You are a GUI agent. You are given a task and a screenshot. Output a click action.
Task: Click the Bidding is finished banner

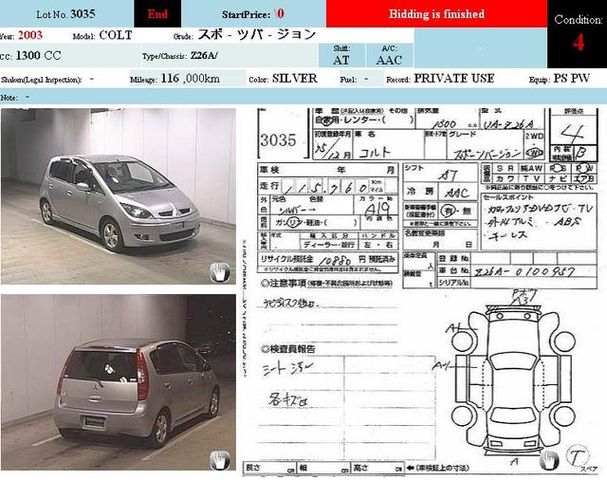(437, 14)
